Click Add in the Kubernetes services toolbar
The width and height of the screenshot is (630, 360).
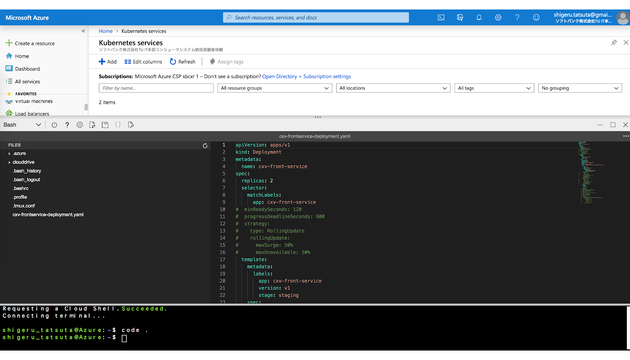tap(108, 62)
